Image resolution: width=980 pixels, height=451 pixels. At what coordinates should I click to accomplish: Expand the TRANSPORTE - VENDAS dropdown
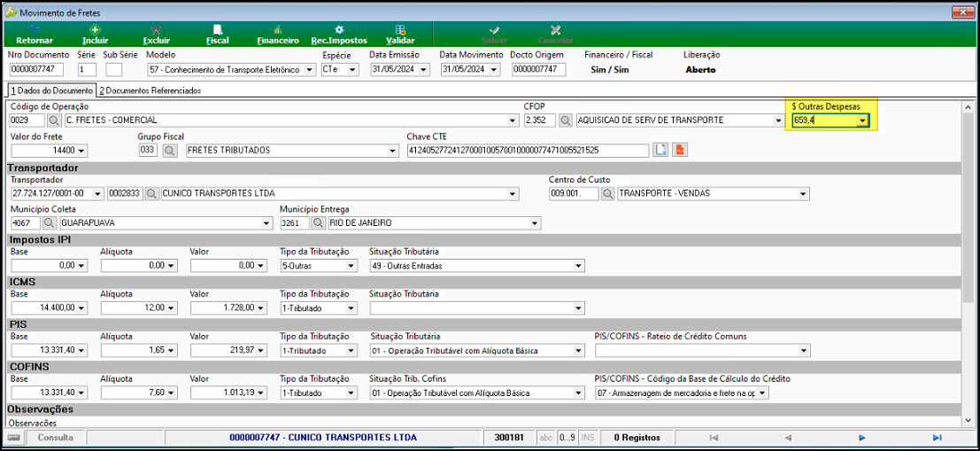pyautogui.click(x=804, y=194)
